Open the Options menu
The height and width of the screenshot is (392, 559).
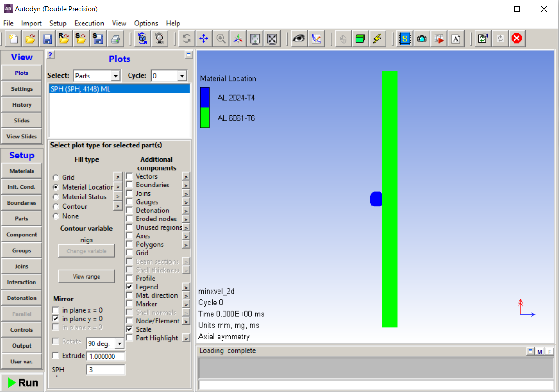(146, 23)
